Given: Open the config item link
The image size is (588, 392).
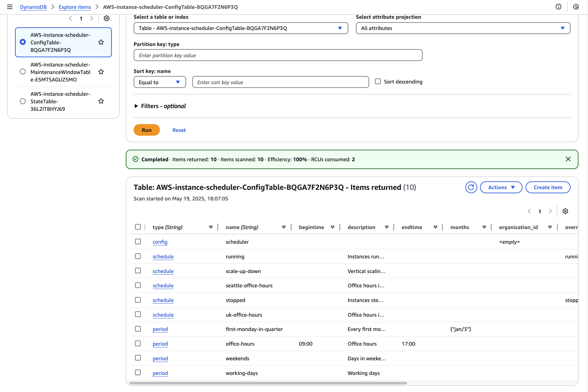Looking at the screenshot, I should [160, 242].
